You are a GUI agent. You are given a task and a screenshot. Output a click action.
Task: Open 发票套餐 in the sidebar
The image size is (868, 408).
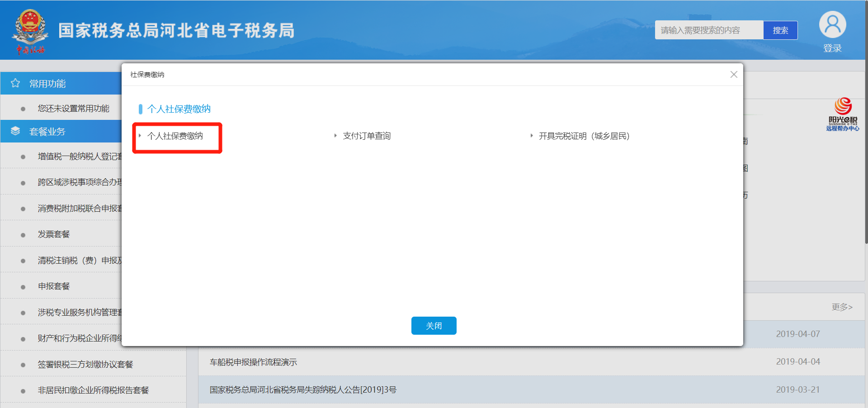pos(54,234)
